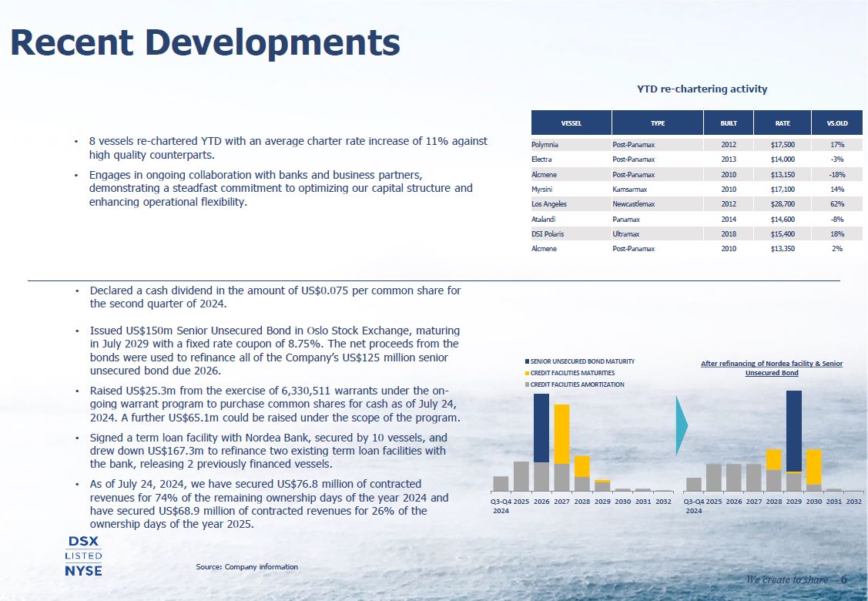Select the BUILT column header

click(x=728, y=123)
